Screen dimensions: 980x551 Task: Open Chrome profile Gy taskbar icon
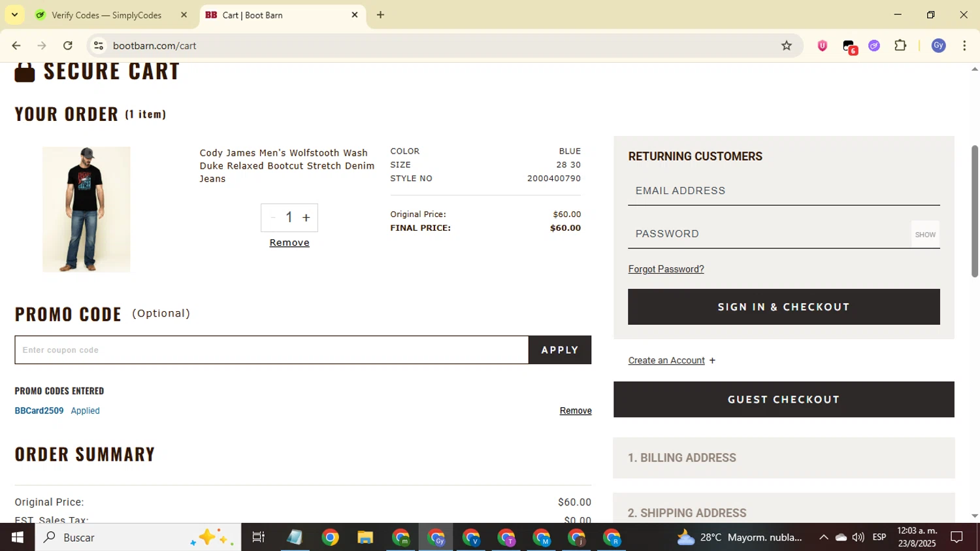436,537
